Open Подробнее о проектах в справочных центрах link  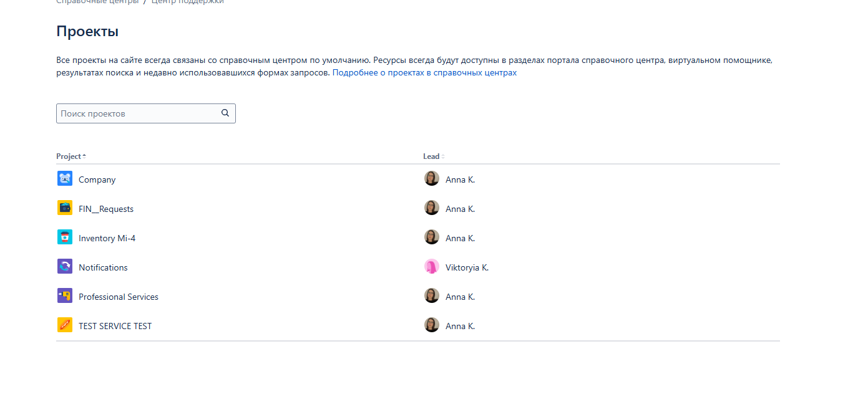point(424,73)
